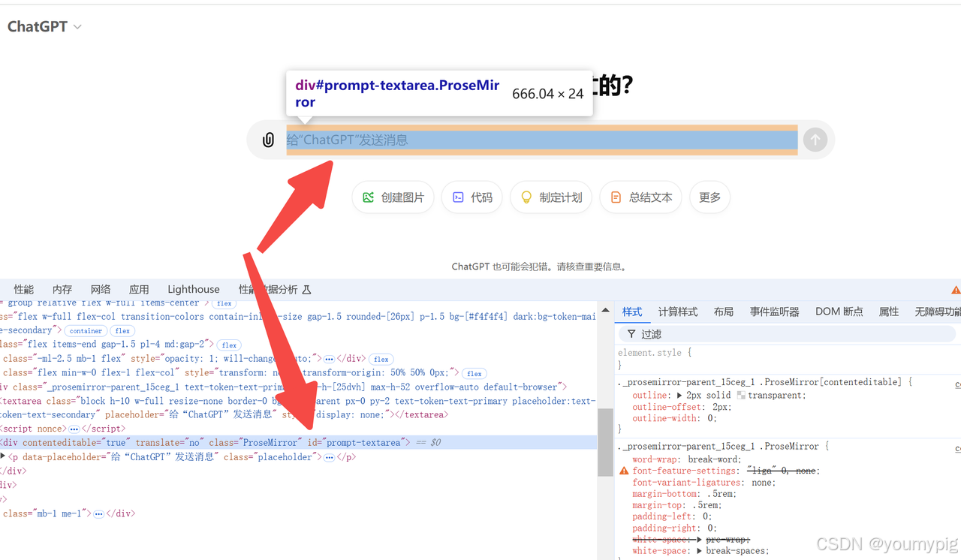The width and height of the screenshot is (961, 560).
Task: Expand the outline shorthand property triangle
Action: 680,396
